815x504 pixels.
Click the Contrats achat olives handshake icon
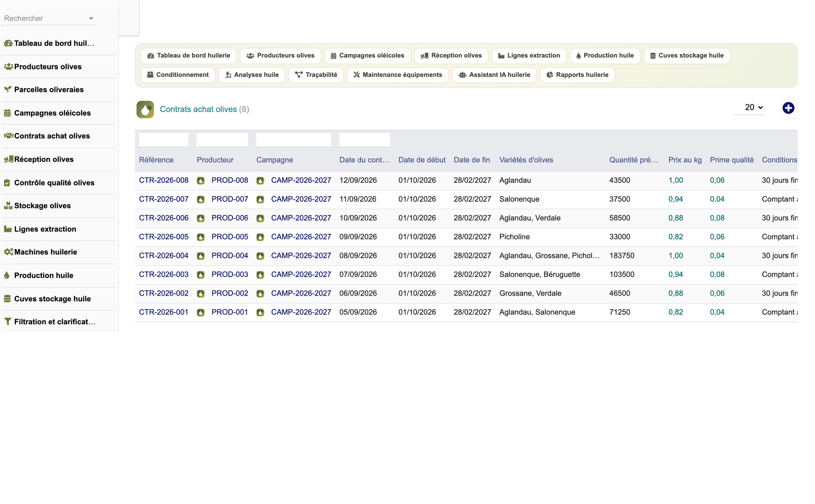(x=8, y=136)
